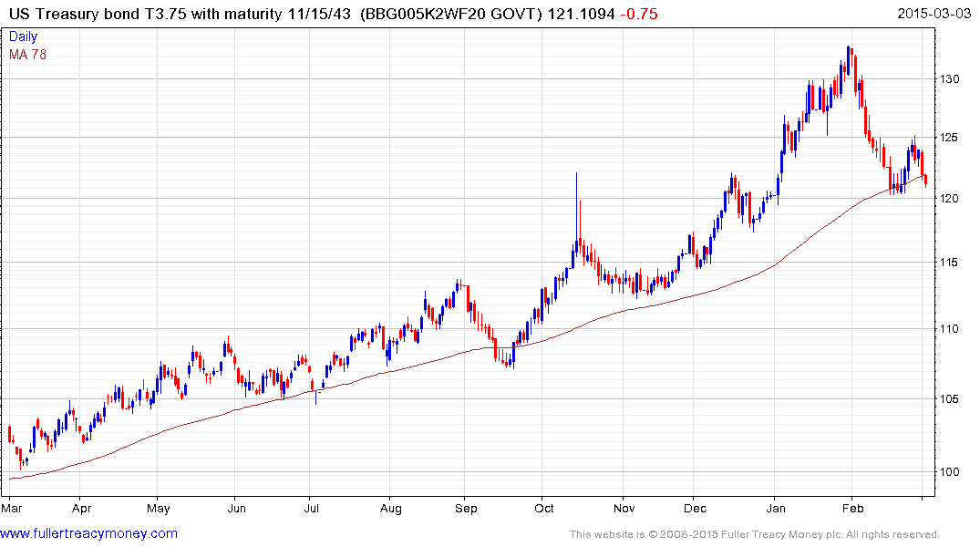Screen dimensions: 980x547
Task: Click the 'Jan' month axis label
Action: pos(776,508)
